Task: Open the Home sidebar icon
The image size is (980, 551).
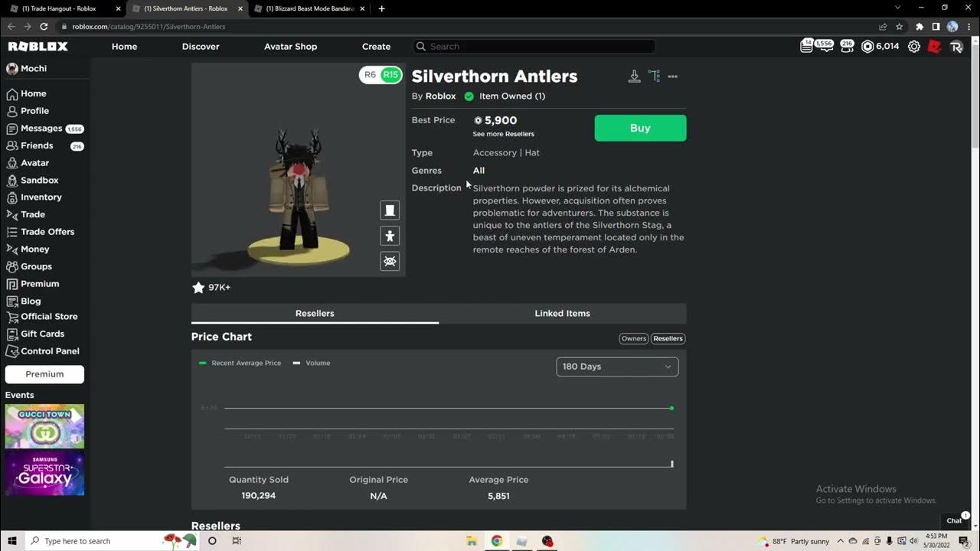Action: [12, 93]
